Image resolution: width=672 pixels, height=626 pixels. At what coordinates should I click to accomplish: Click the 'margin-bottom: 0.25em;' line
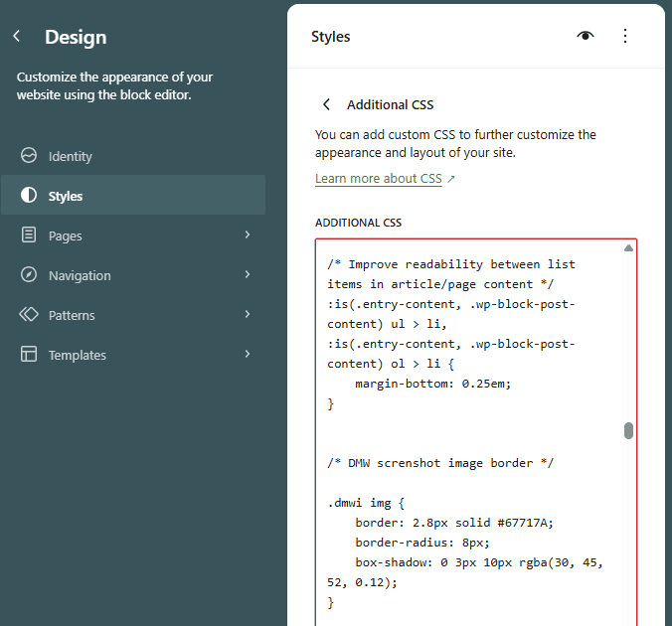click(432, 384)
